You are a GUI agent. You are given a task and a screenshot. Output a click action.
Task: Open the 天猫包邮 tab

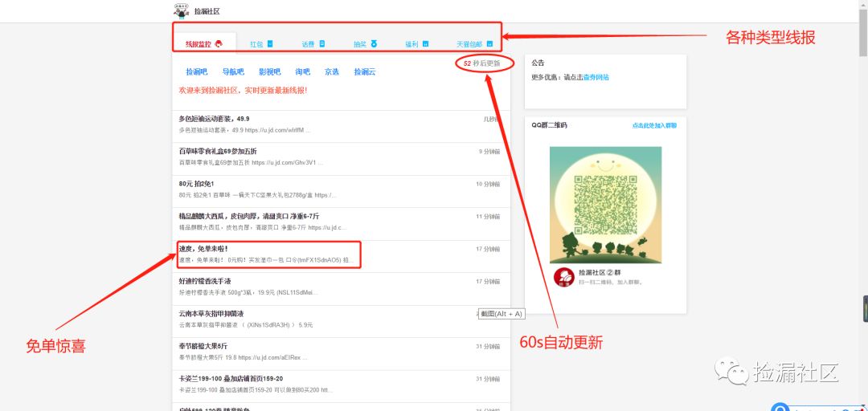tap(469, 44)
